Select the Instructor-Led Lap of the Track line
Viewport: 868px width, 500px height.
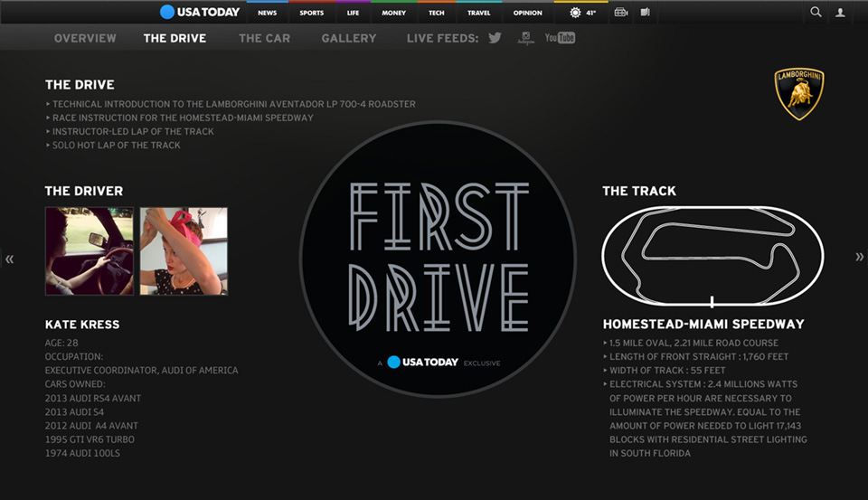(133, 132)
